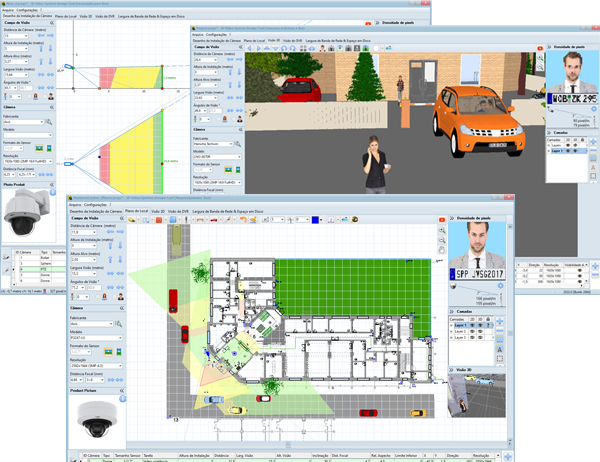Tick checkbox beside man icon in front window
600x462 pixels.
point(114,297)
